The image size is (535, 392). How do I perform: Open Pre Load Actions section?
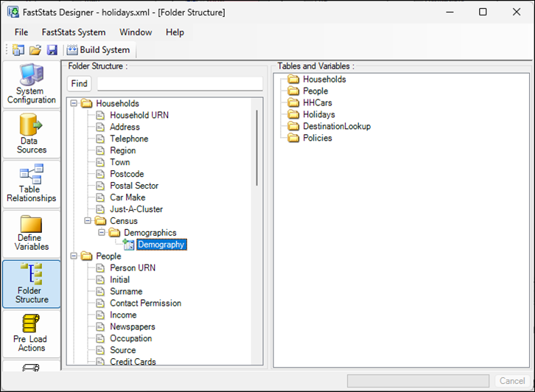32,334
